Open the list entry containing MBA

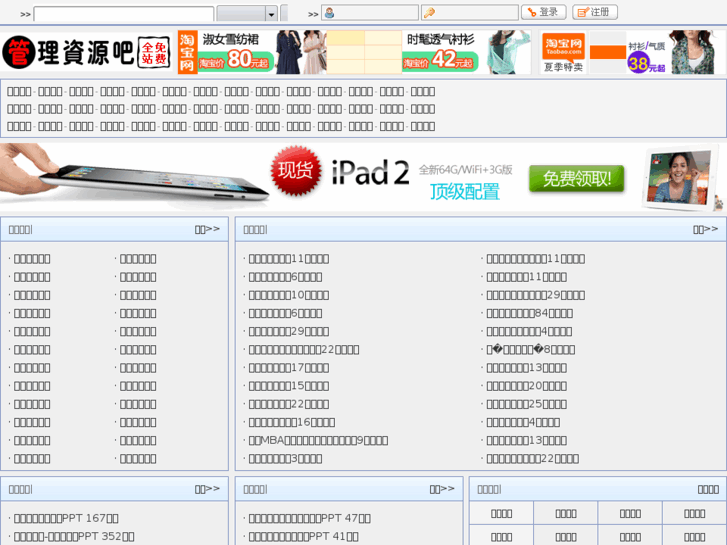coord(318,441)
